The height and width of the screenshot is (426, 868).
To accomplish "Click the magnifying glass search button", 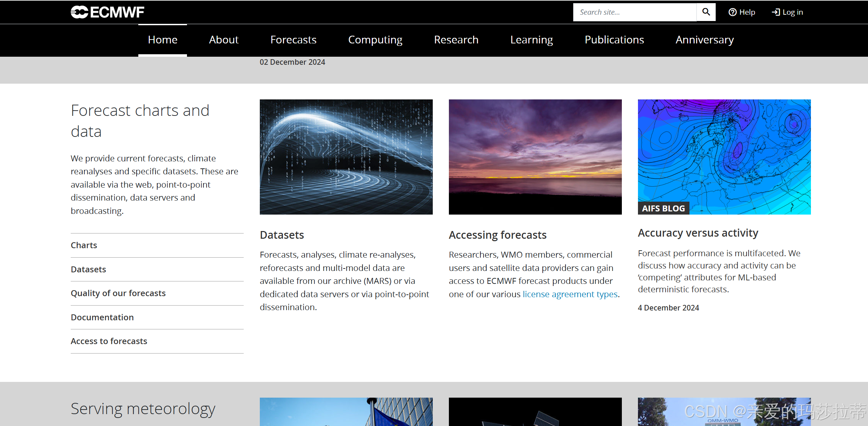I will tap(706, 12).
